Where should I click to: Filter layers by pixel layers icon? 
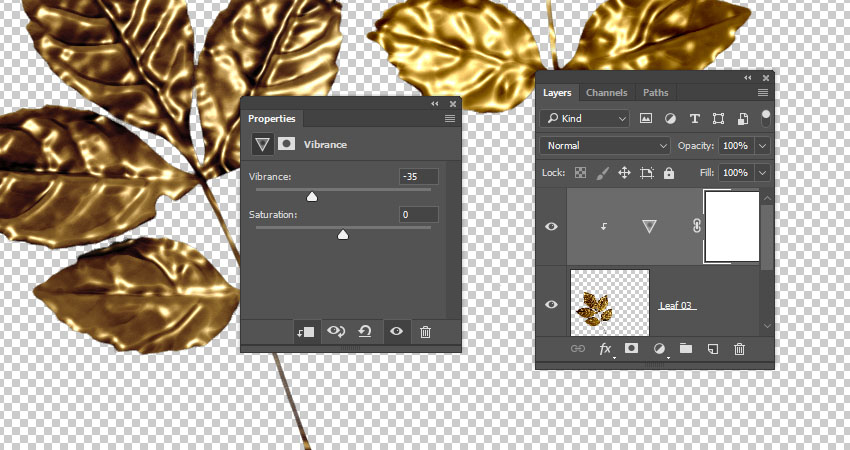click(x=646, y=118)
